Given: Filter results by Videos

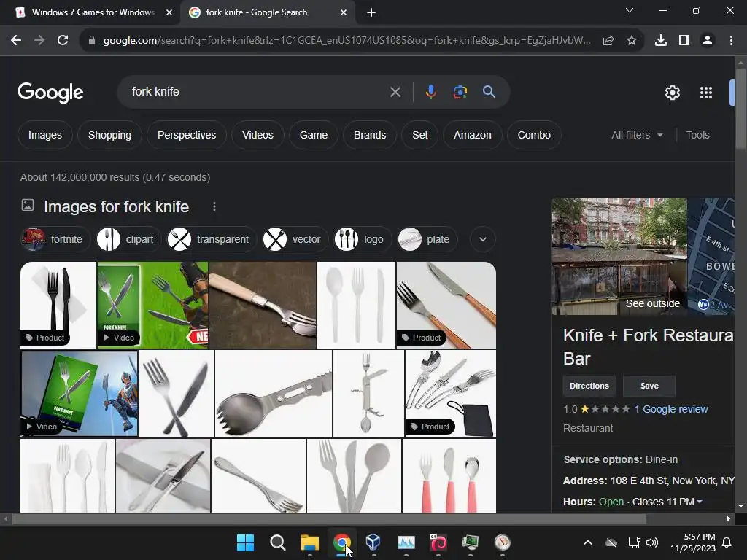Looking at the screenshot, I should click(258, 135).
